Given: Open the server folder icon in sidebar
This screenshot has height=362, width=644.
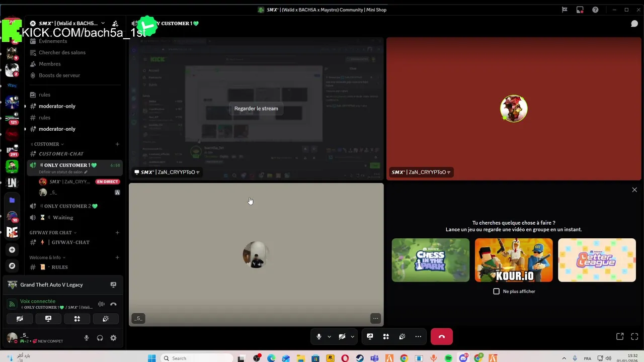Looking at the screenshot, I should coord(12,200).
